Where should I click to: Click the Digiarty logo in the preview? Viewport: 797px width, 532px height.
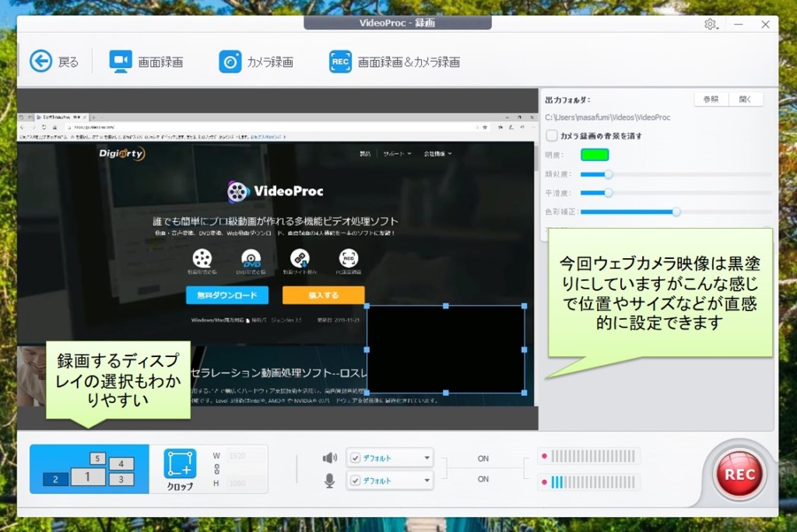(x=122, y=153)
